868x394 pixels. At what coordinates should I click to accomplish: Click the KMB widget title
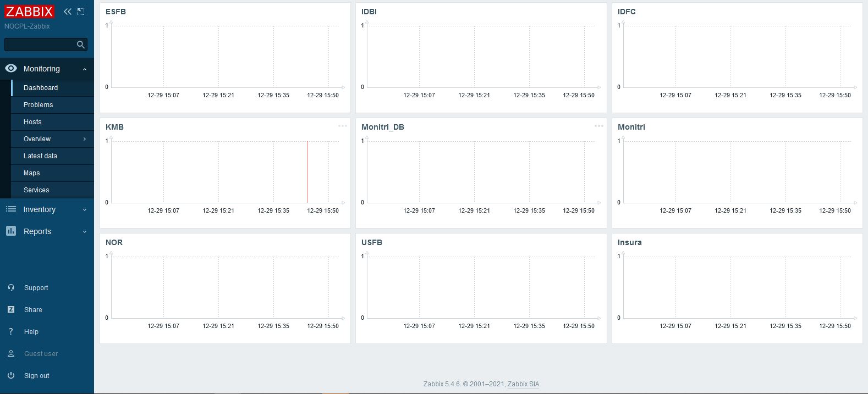click(x=114, y=127)
